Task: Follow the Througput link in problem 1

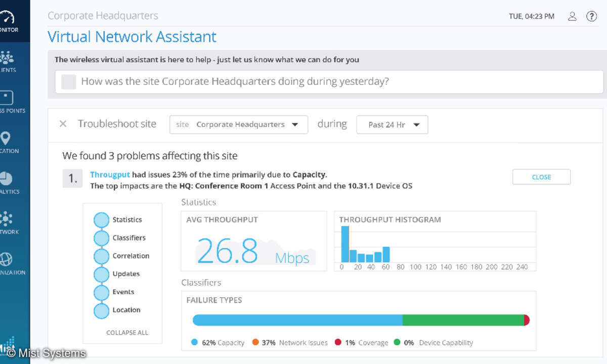Action: pyautogui.click(x=110, y=175)
